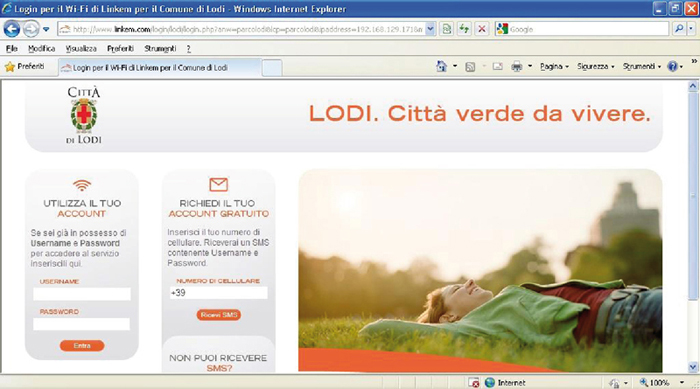Open the Sicurezza dropdown menu
This screenshot has width=700, height=389.
(x=596, y=67)
